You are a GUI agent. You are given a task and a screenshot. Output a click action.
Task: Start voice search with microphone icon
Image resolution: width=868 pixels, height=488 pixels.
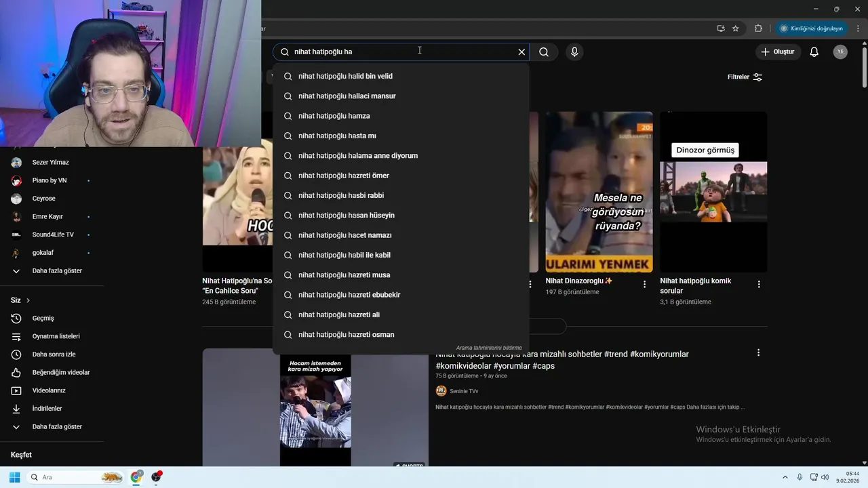[x=574, y=52]
